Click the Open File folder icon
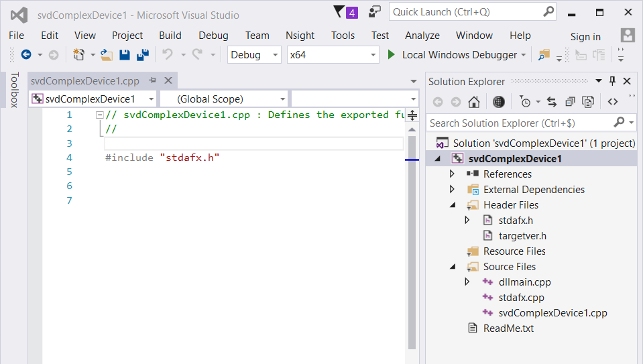The image size is (643, 364). click(x=107, y=54)
